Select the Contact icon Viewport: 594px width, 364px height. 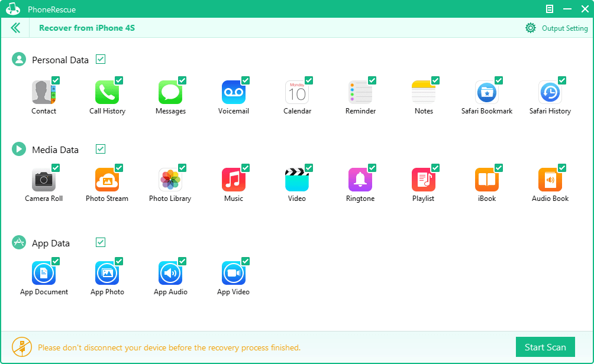[44, 92]
